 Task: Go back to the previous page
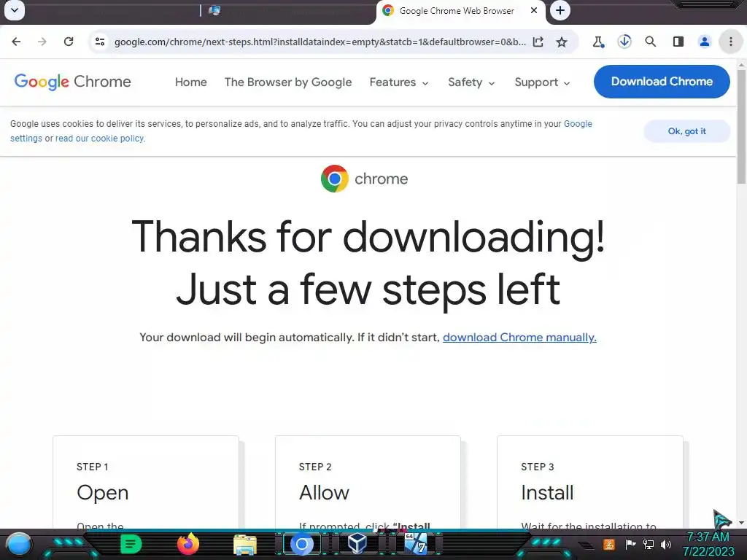pyautogui.click(x=16, y=42)
